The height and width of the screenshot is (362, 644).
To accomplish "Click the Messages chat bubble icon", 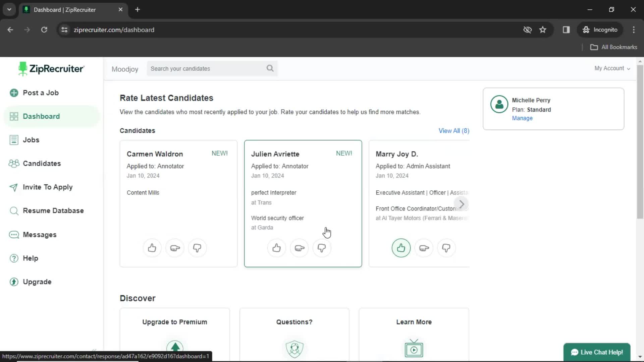I will 14,235.
